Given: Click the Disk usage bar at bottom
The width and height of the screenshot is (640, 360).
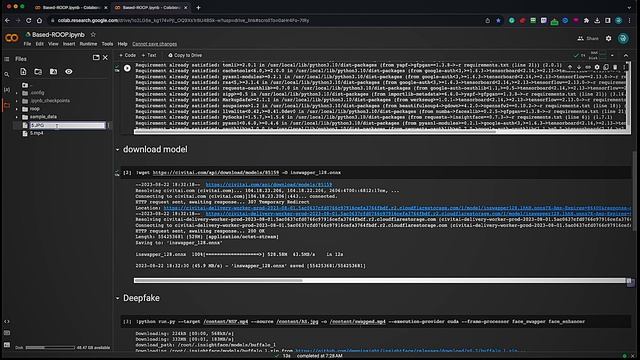Looking at the screenshot, I should point(50,348).
